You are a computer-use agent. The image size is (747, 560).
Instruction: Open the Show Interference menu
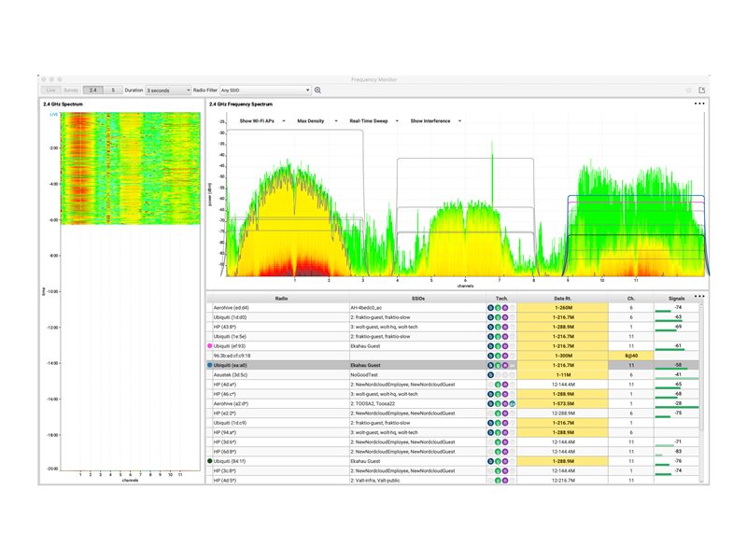click(x=431, y=121)
